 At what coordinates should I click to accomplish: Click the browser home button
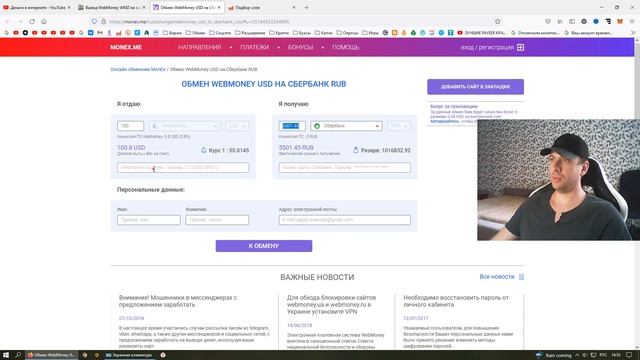click(44, 21)
